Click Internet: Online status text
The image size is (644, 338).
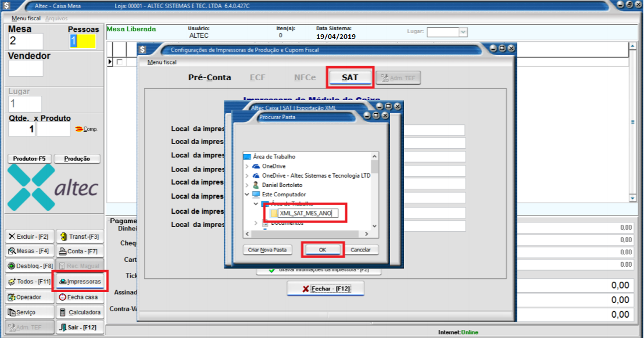pyautogui.click(x=458, y=332)
